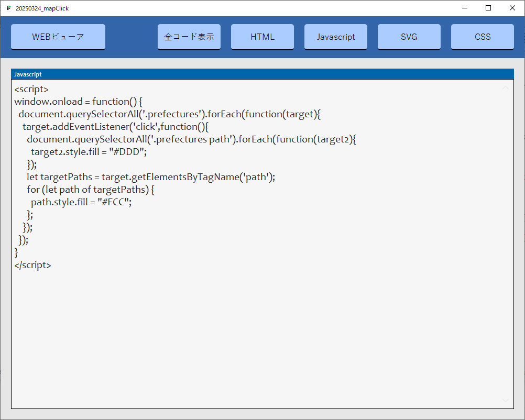Click the path.style.fill = "#FCC" line

81,202
